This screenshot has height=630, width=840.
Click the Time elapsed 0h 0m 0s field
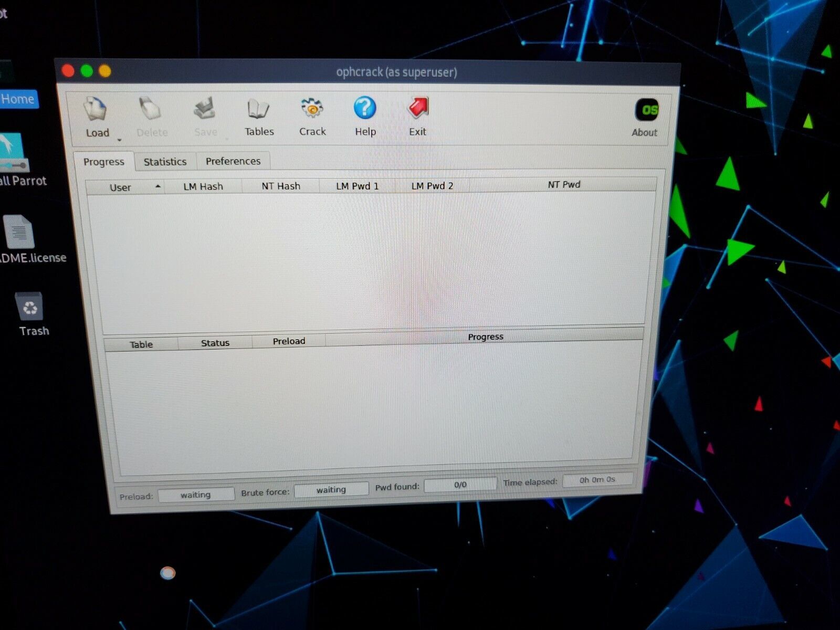pos(597,479)
